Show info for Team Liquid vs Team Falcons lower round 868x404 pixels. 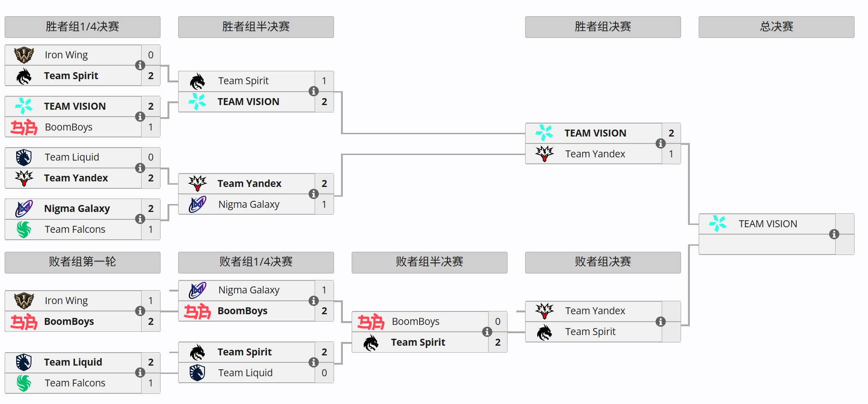[140, 373]
